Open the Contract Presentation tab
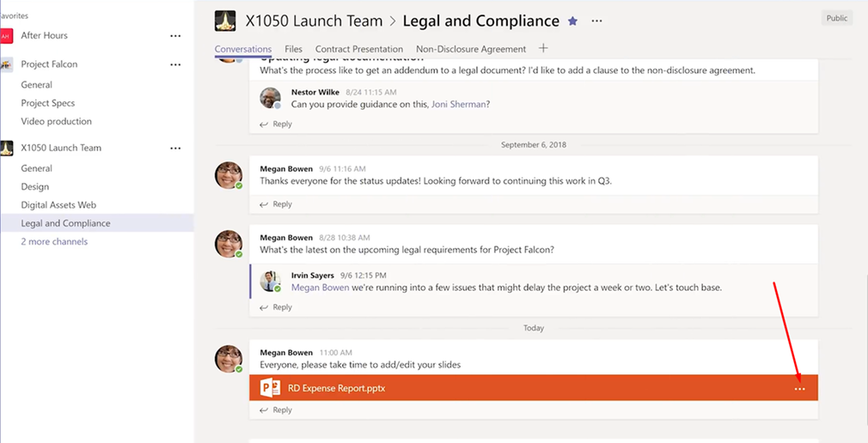Viewport: 868px width, 443px height. click(359, 49)
